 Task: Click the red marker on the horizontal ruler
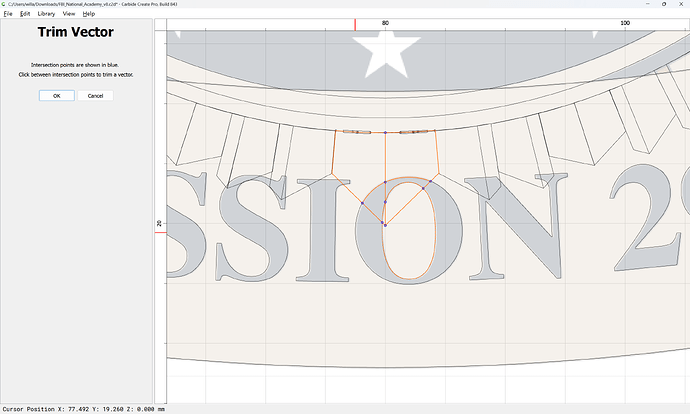355,25
